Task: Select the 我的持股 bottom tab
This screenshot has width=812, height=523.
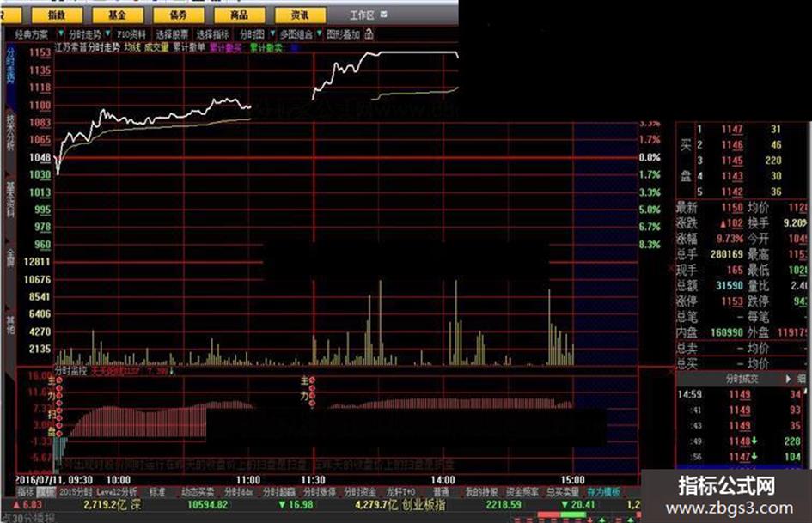Action: click(481, 492)
